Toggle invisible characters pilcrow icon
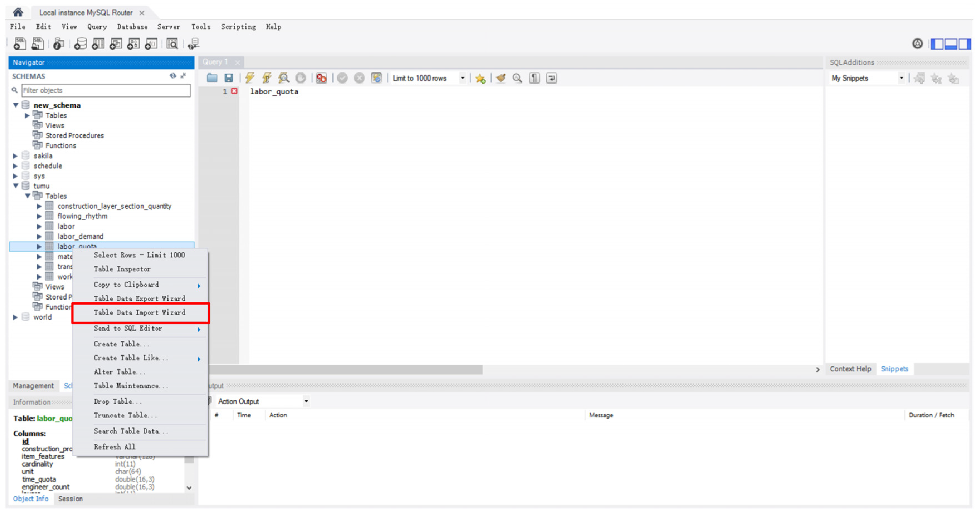 [534, 78]
